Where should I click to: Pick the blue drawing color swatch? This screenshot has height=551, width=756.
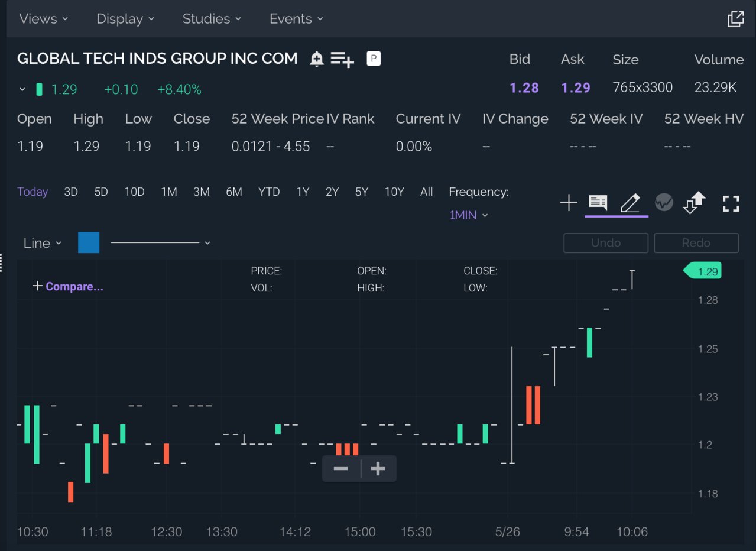point(89,242)
